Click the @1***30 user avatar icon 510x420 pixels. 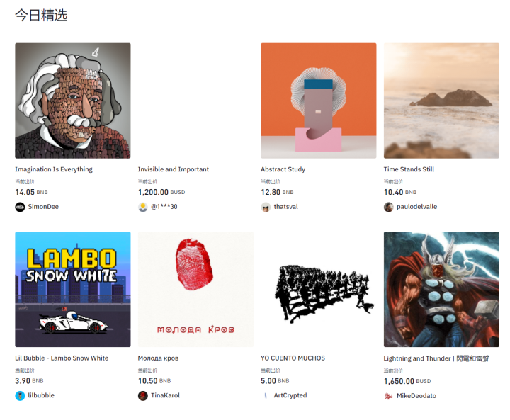[143, 207]
